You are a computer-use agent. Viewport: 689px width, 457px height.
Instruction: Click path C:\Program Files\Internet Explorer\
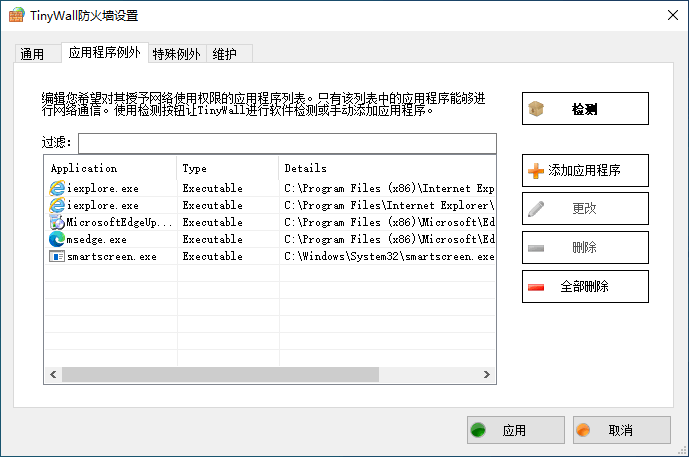point(389,205)
